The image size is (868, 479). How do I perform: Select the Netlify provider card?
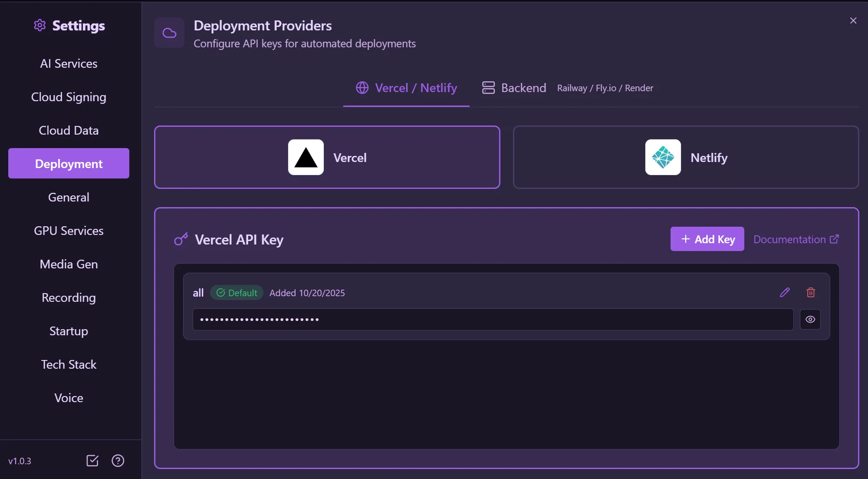point(686,157)
